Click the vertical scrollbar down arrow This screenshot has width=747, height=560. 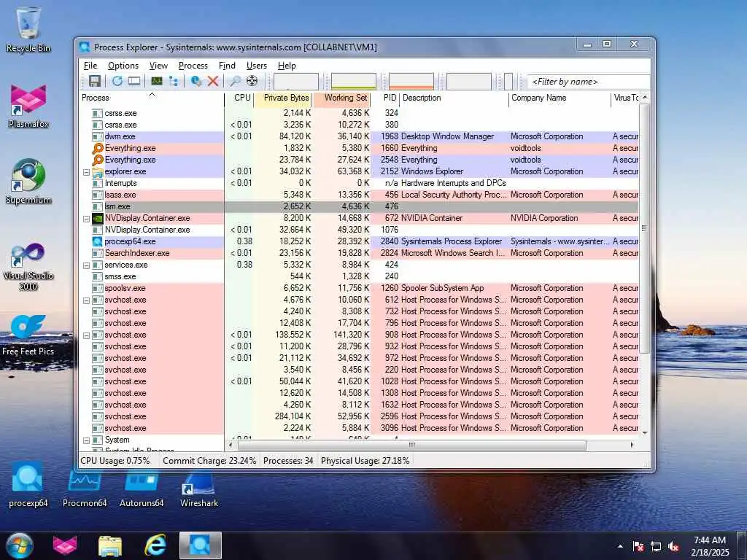pos(645,432)
